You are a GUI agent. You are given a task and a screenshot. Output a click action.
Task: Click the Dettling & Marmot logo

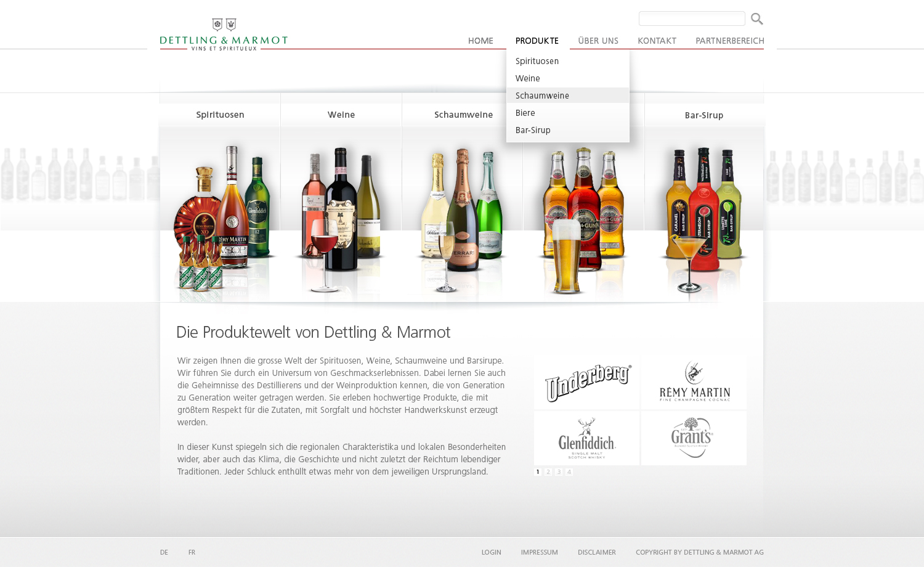point(224,35)
